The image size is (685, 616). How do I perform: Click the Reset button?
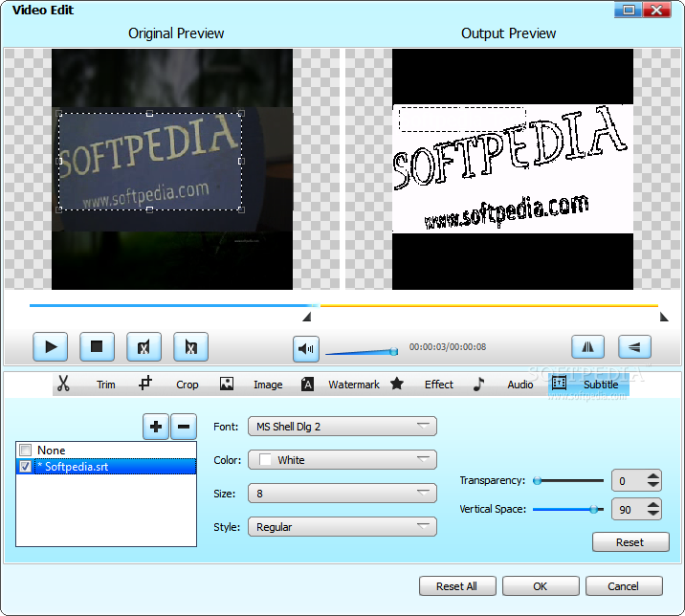630,542
